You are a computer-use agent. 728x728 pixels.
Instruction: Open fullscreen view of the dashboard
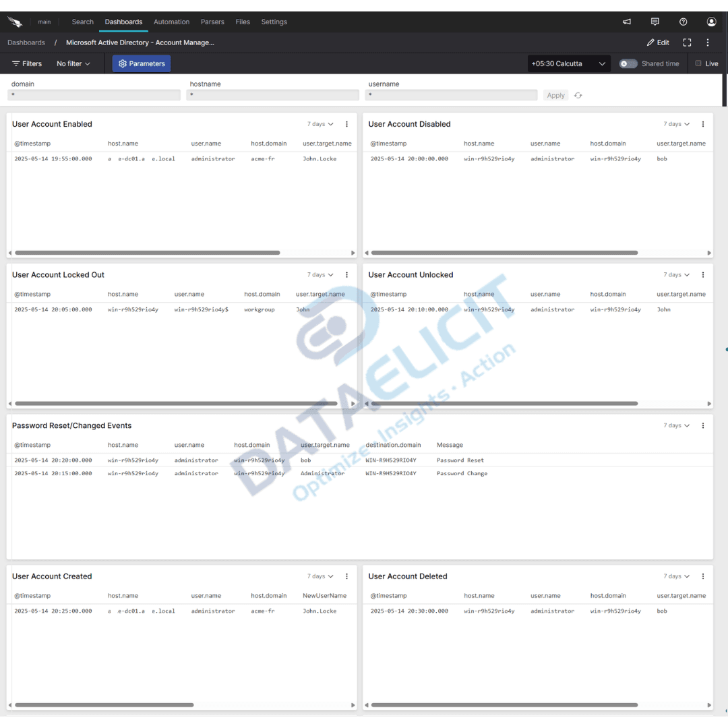687,42
